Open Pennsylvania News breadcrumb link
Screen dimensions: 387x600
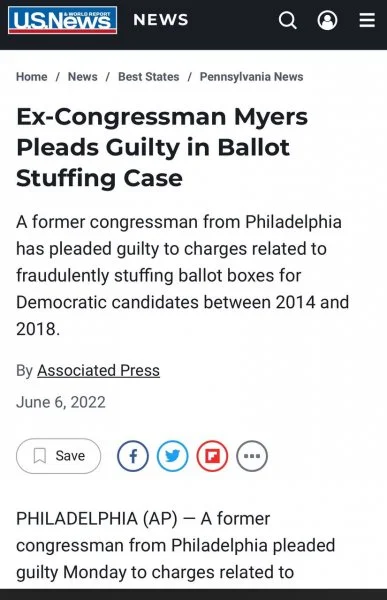251,77
